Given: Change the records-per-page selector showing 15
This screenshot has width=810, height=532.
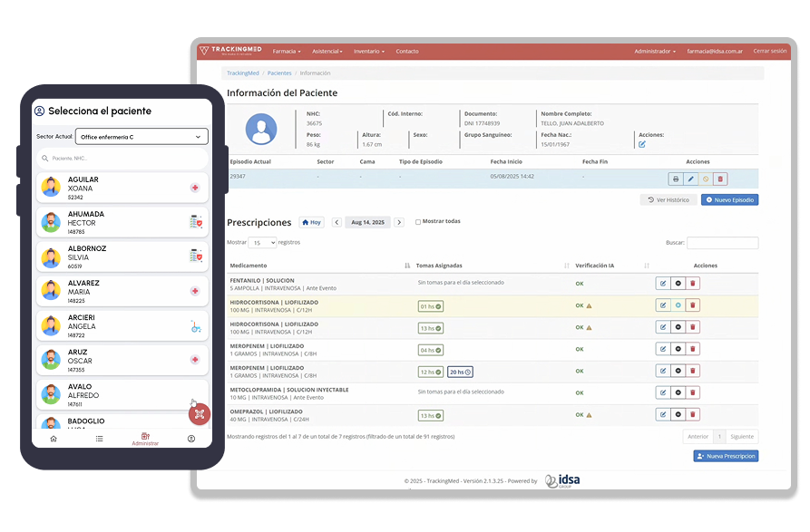Looking at the screenshot, I should 262,243.
